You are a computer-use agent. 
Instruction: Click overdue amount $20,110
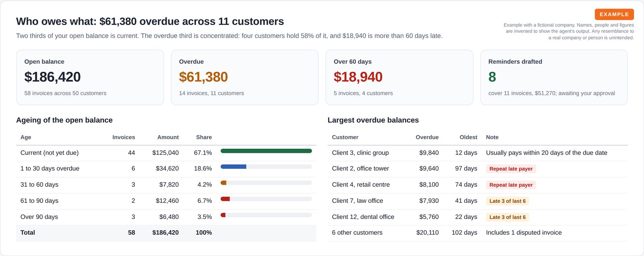tap(427, 233)
